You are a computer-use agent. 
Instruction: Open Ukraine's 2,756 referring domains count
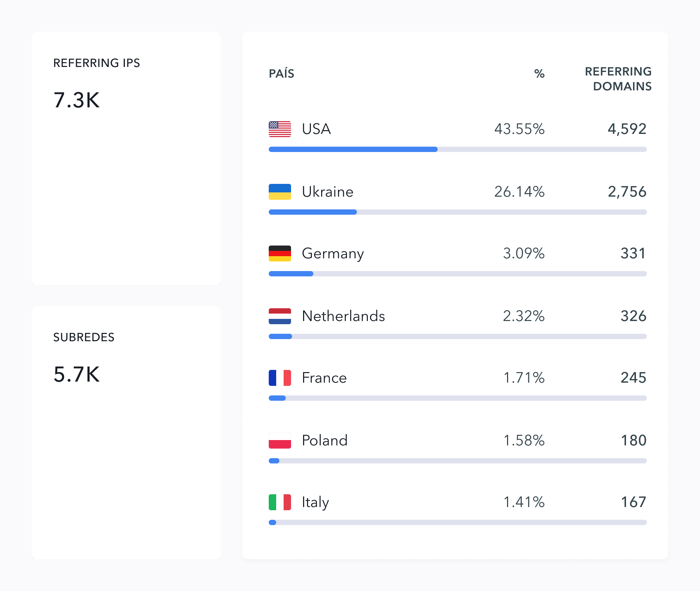tap(627, 192)
